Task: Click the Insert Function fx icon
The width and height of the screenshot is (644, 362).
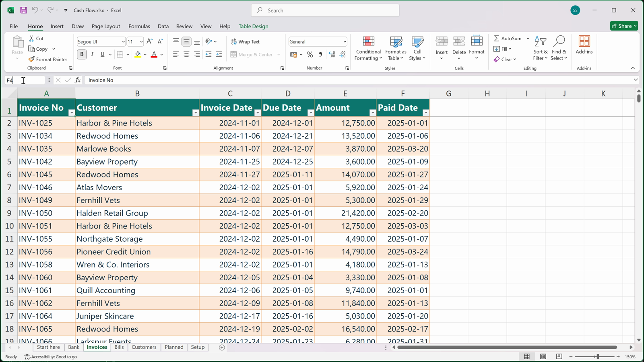Action: click(x=78, y=80)
